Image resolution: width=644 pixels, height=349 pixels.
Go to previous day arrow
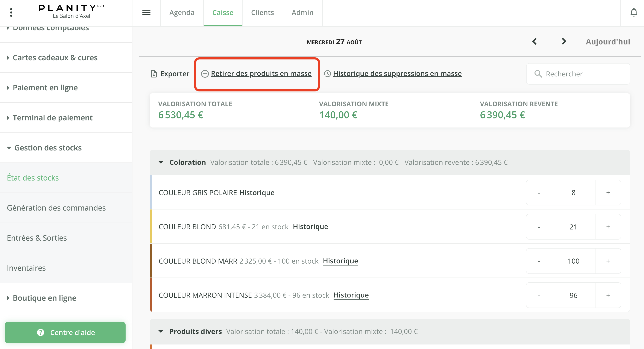click(534, 41)
